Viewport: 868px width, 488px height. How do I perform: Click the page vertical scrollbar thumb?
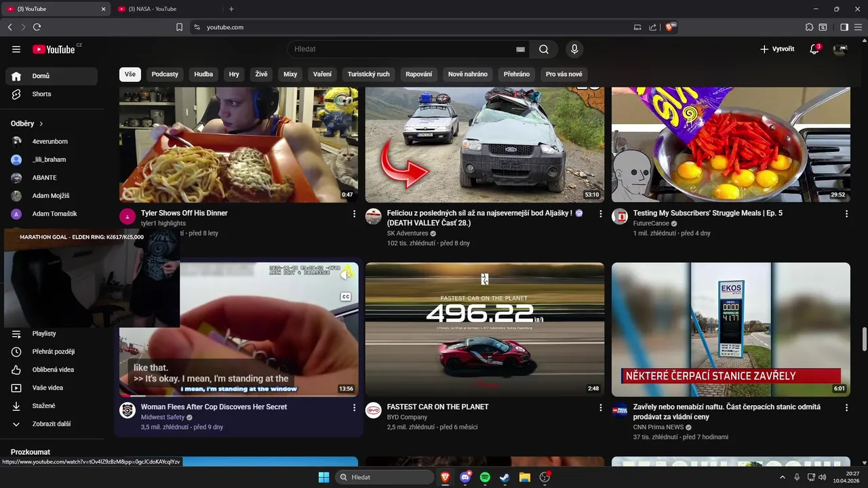pyautogui.click(x=864, y=339)
